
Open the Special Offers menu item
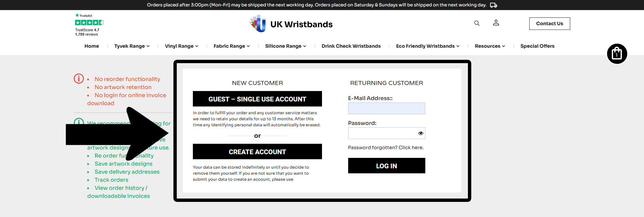[x=537, y=46]
